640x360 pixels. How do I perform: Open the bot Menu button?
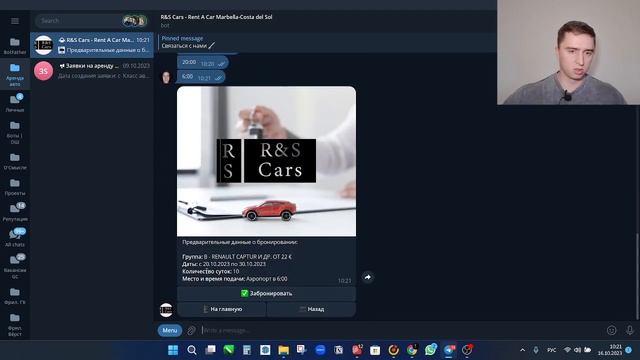pos(170,330)
